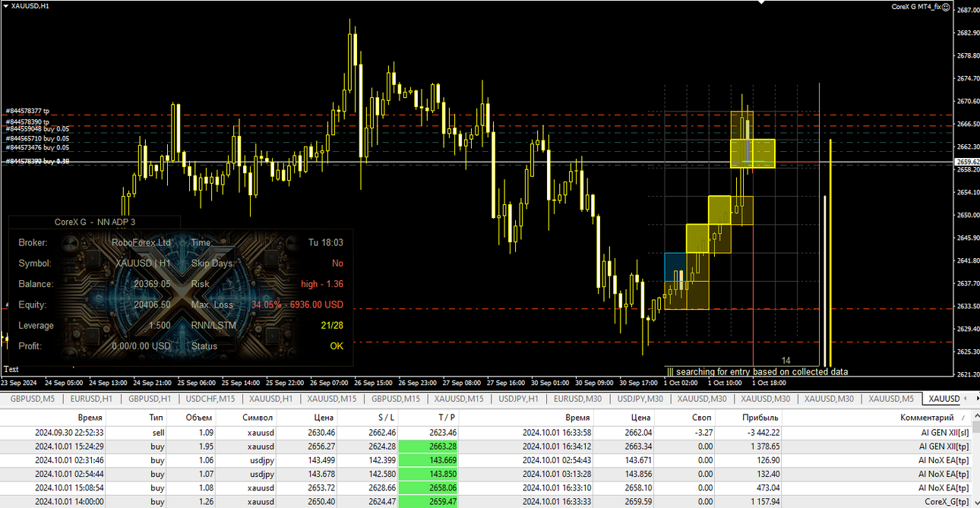980x508 pixels.
Task: Click the smiley expert advisor icon
Action: tap(946, 6)
